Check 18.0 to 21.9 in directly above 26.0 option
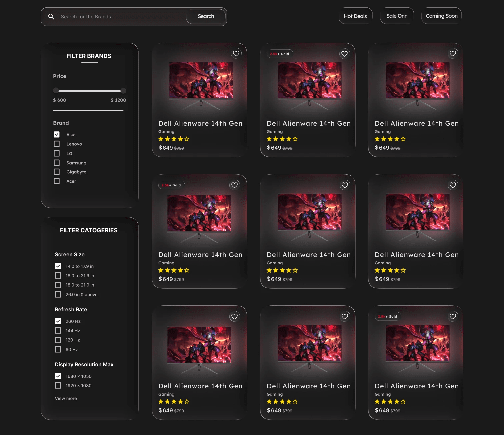This screenshot has width=504, height=435. [58, 285]
